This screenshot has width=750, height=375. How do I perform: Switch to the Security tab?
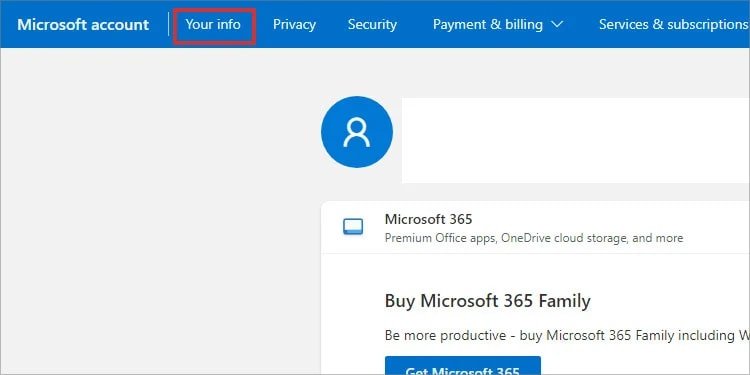[372, 24]
